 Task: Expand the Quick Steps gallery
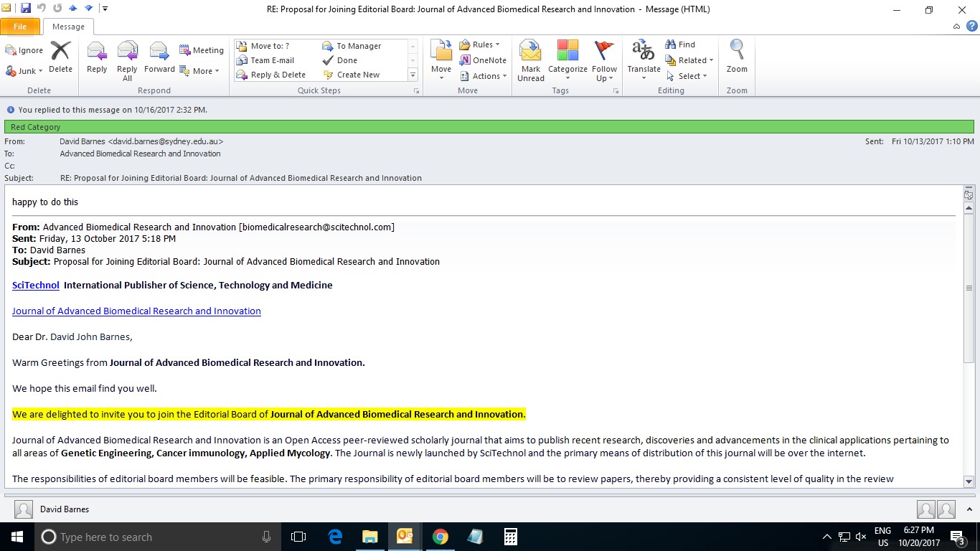point(413,75)
